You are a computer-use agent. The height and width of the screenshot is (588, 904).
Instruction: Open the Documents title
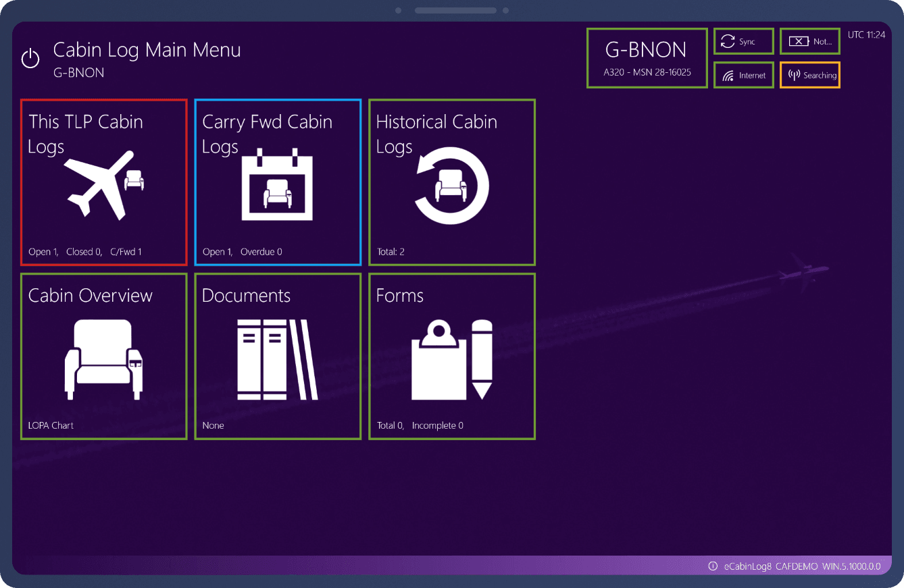click(246, 296)
